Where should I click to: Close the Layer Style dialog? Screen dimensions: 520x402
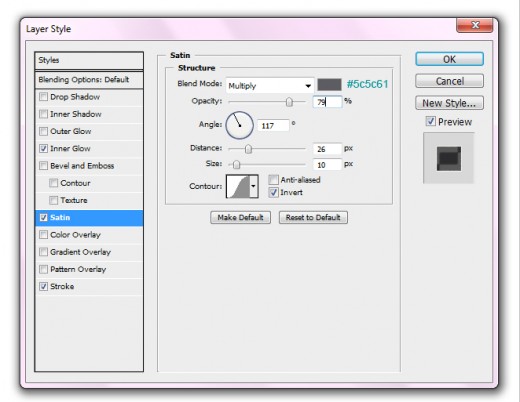pyautogui.click(x=475, y=25)
